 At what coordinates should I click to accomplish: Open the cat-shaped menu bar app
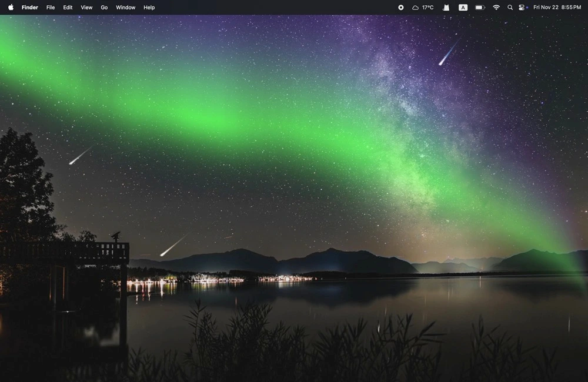pyautogui.click(x=446, y=7)
